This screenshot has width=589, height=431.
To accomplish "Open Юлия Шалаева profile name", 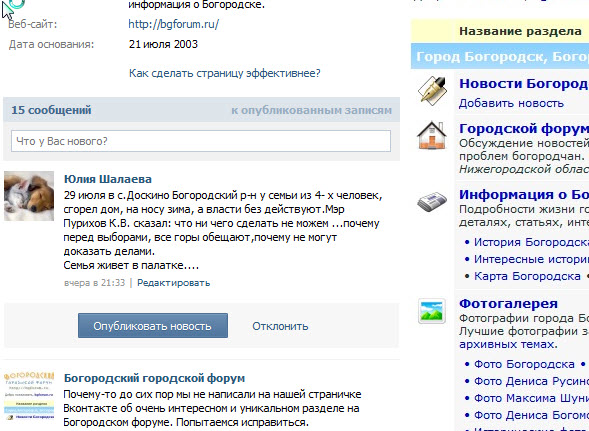I will pyautogui.click(x=108, y=179).
